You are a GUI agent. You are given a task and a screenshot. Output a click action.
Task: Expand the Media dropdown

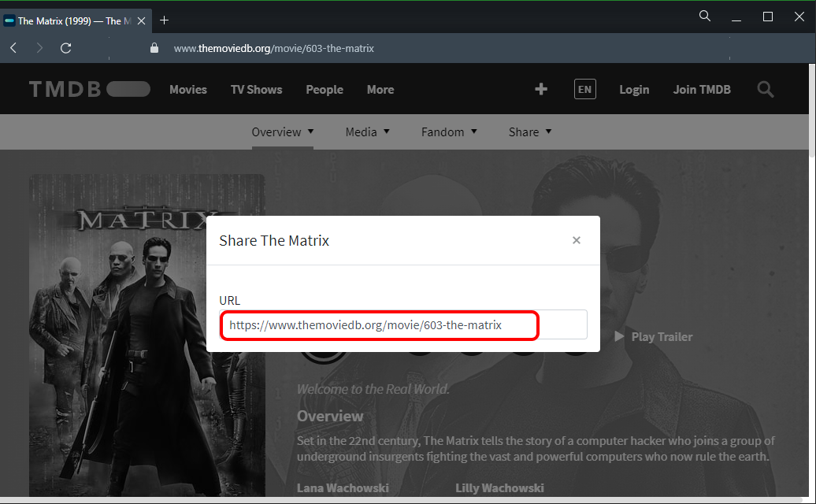coord(367,132)
